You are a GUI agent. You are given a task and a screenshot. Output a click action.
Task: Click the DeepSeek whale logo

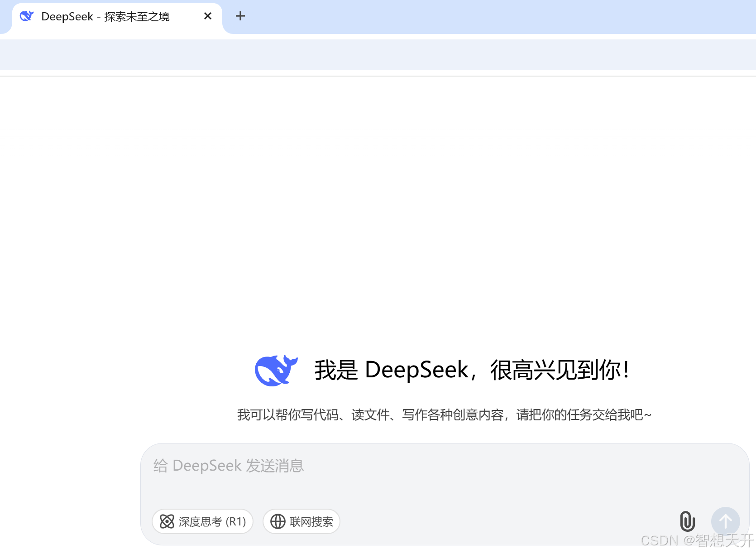click(276, 370)
